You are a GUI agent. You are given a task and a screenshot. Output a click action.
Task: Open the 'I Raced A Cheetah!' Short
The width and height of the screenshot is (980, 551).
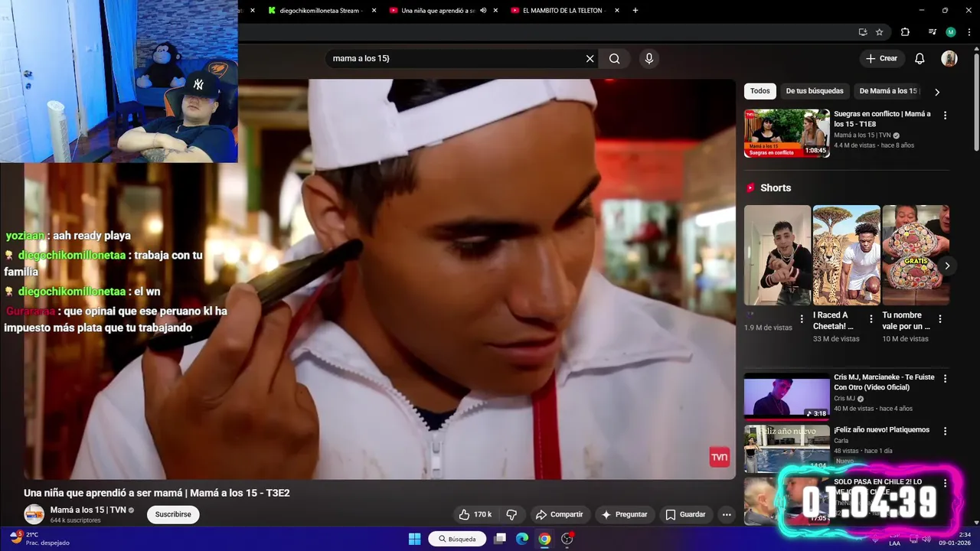[846, 255]
